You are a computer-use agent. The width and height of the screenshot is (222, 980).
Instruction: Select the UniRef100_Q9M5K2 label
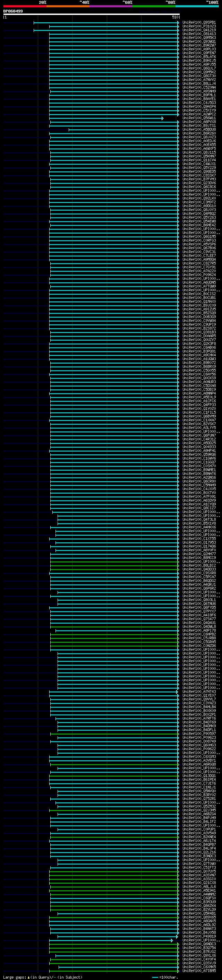(x=199, y=72)
